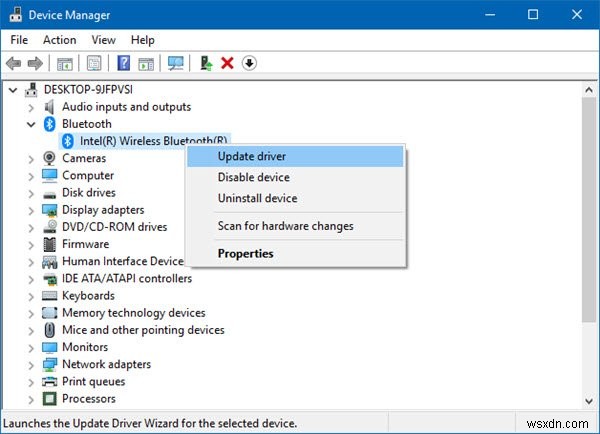
Task: Expand the Monitors category
Action: tap(31, 348)
